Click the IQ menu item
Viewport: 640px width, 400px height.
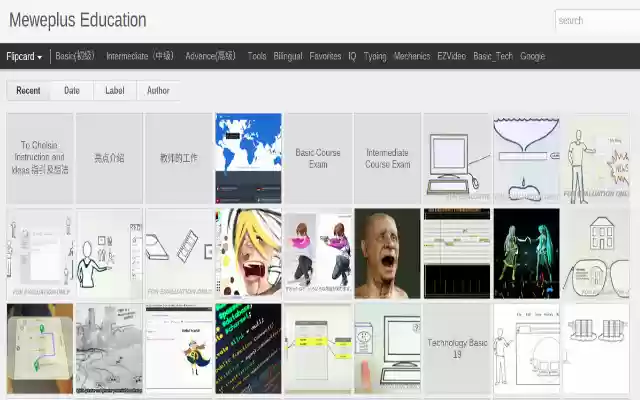click(x=352, y=56)
